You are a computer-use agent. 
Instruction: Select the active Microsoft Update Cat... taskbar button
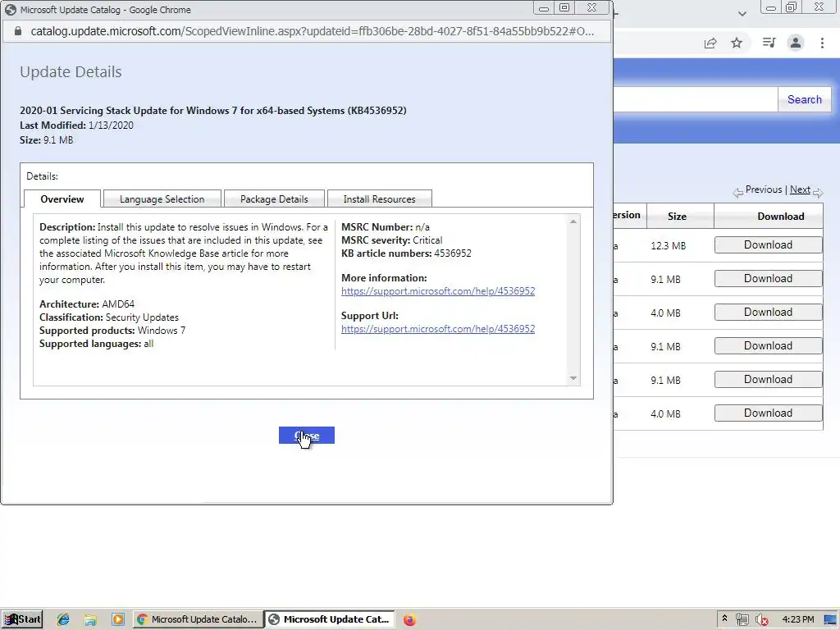point(330,619)
